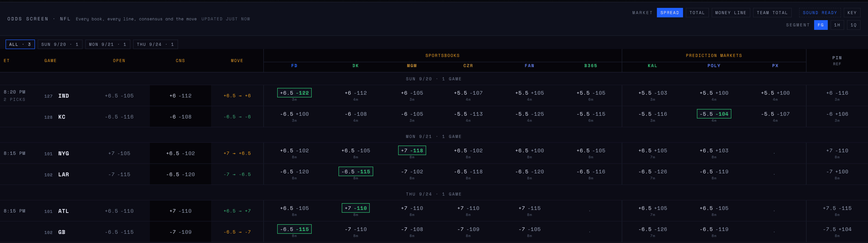Viewport: 868px width, 243px height.
Task: Select the 1H segment
Action: [x=837, y=25]
